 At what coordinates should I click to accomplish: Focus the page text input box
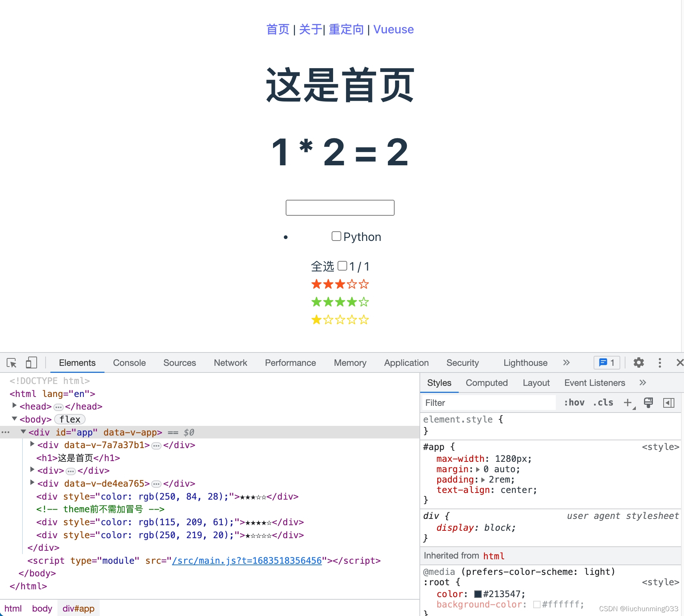[x=340, y=208]
